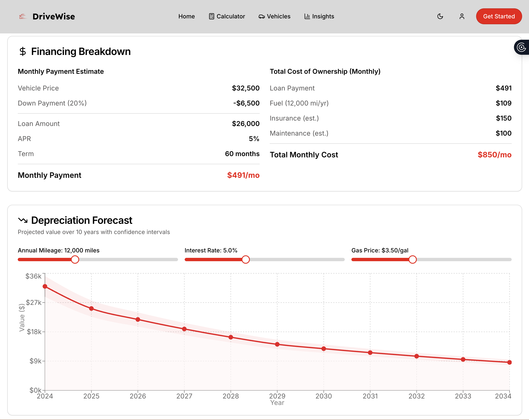Click the DriveWise brand name link
Image resolution: width=529 pixels, height=420 pixels.
tap(54, 17)
